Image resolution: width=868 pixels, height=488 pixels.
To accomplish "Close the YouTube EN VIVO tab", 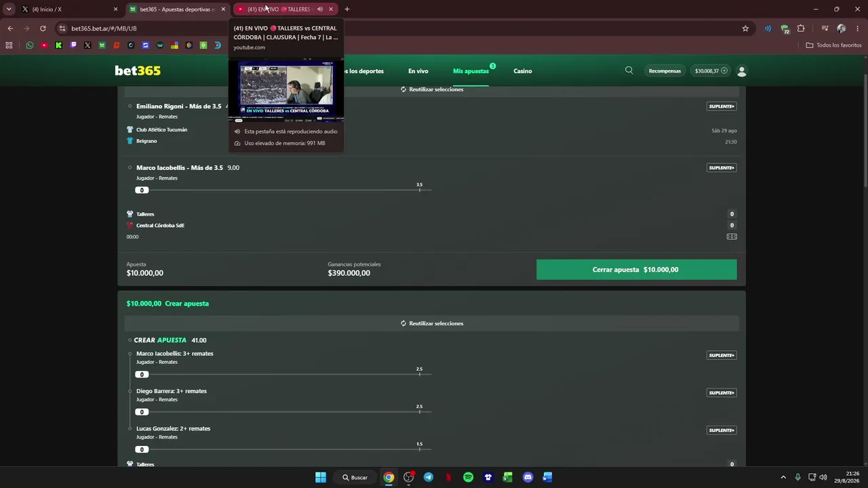I will 331,9.
